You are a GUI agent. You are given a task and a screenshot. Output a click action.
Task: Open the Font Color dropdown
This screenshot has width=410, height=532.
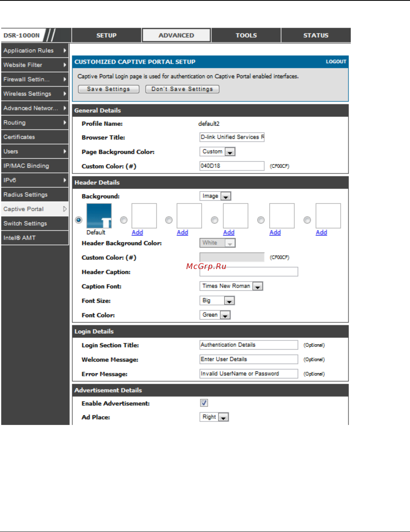[x=215, y=315]
